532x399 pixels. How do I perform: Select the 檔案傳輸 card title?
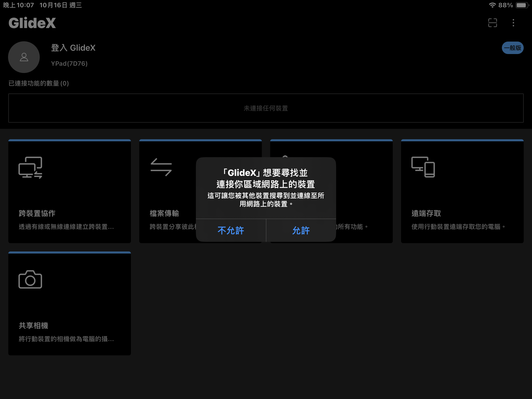click(164, 213)
